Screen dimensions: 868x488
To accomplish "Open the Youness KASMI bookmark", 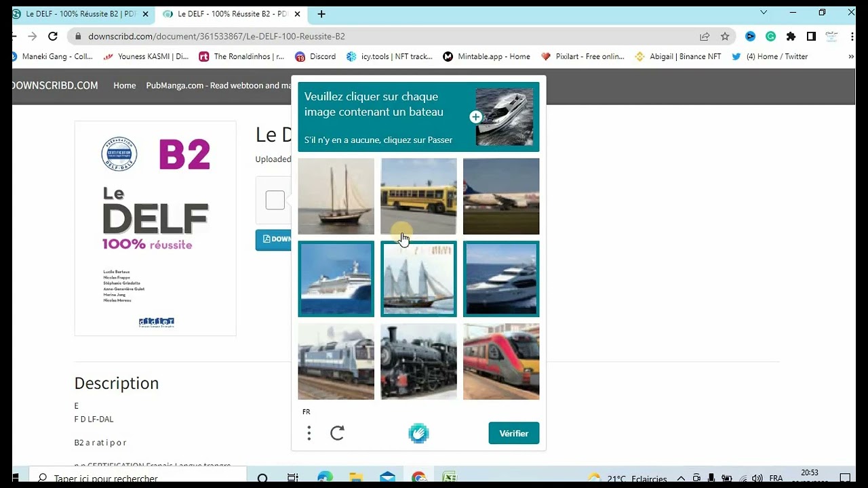I will click(x=146, y=57).
